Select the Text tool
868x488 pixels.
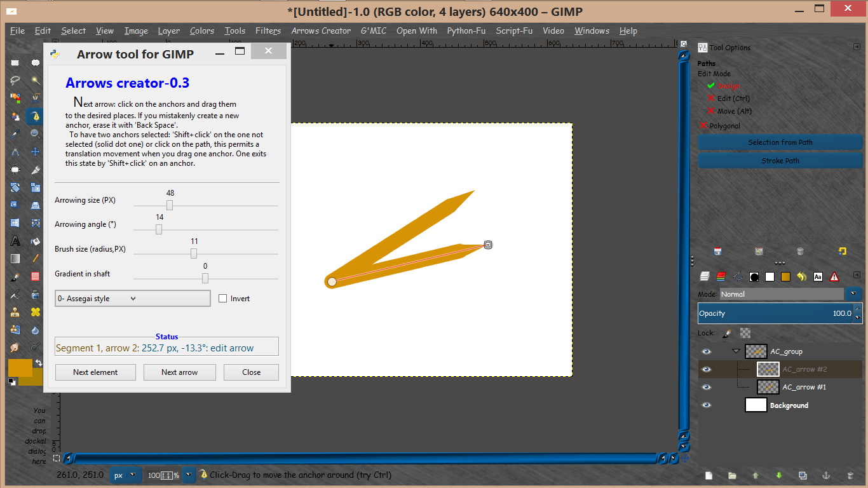[x=15, y=241]
